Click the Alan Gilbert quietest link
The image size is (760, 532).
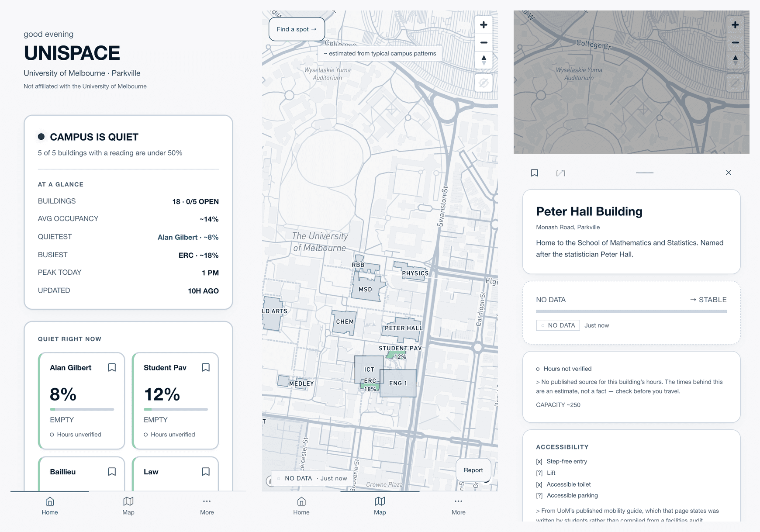coord(188,237)
